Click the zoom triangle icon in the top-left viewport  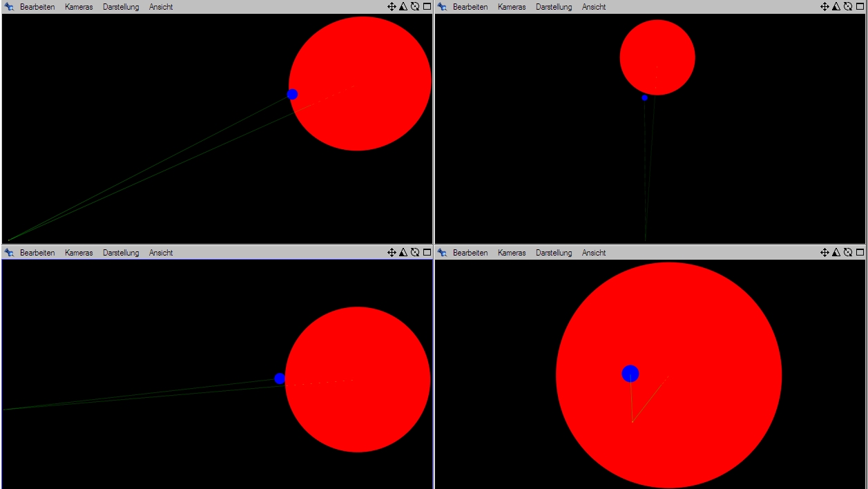[x=403, y=7]
